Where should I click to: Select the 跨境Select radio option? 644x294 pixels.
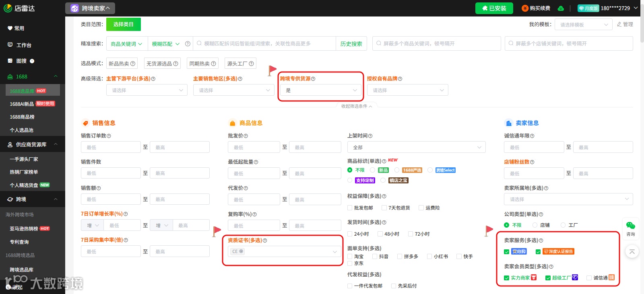(430, 170)
